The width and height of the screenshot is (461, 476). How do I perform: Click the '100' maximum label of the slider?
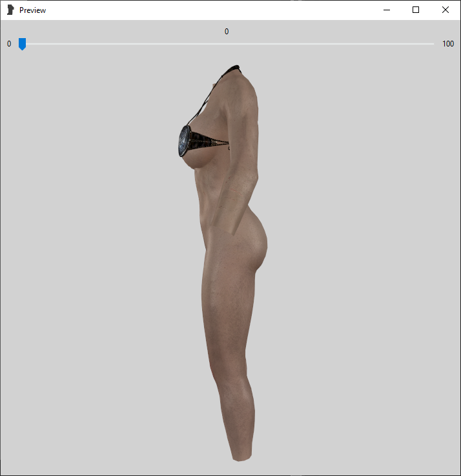(x=448, y=44)
